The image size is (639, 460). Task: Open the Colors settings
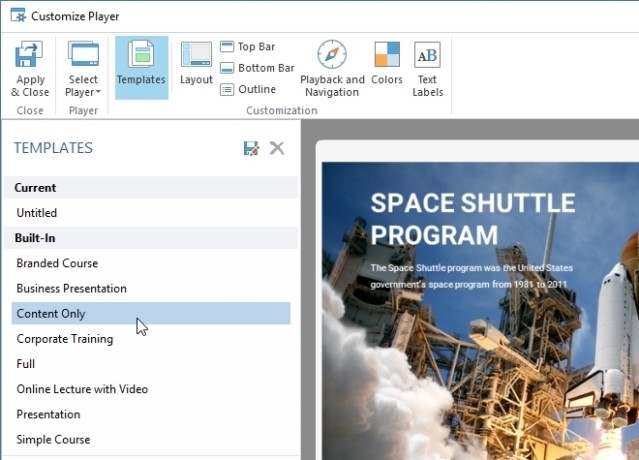point(387,63)
